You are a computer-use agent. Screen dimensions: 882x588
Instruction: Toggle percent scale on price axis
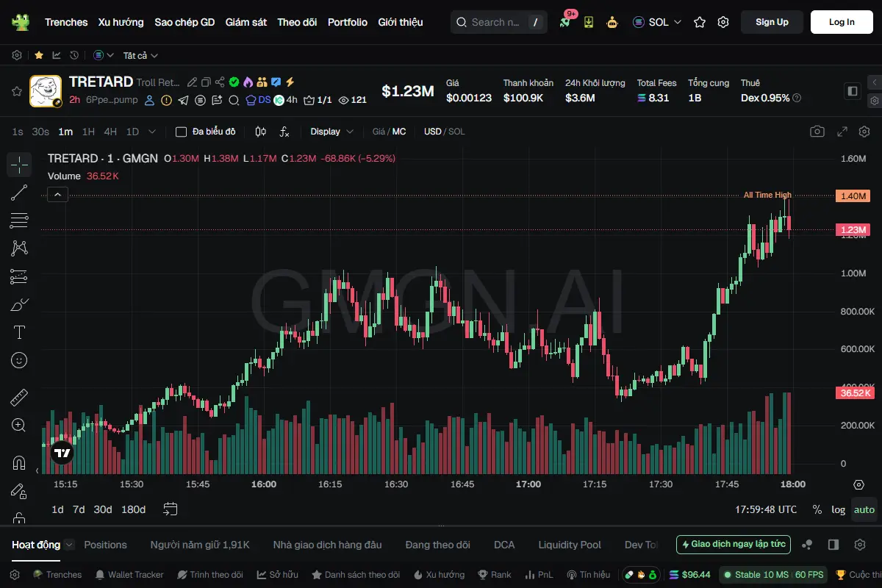click(817, 509)
